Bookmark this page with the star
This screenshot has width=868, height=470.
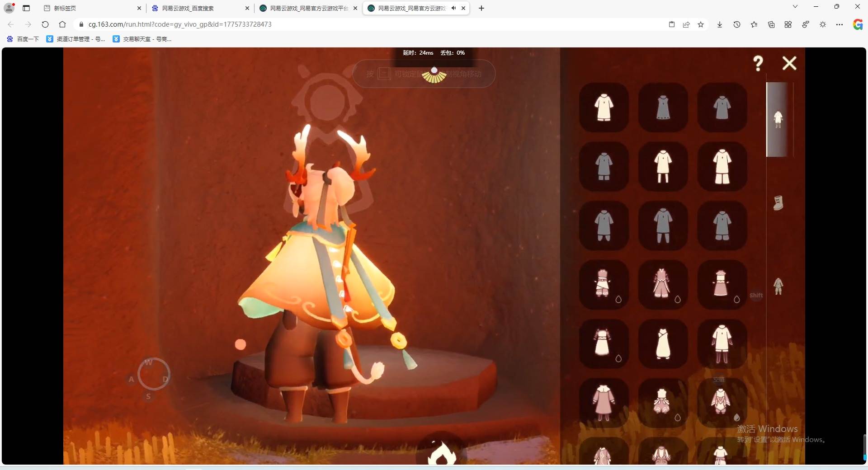(x=701, y=24)
